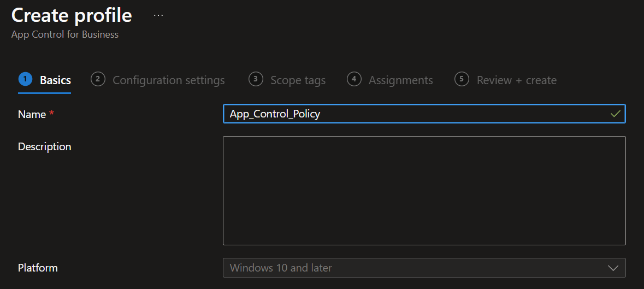Click the green validation checkmark in Name field
Screen dimensions: 644x289
[x=615, y=114]
